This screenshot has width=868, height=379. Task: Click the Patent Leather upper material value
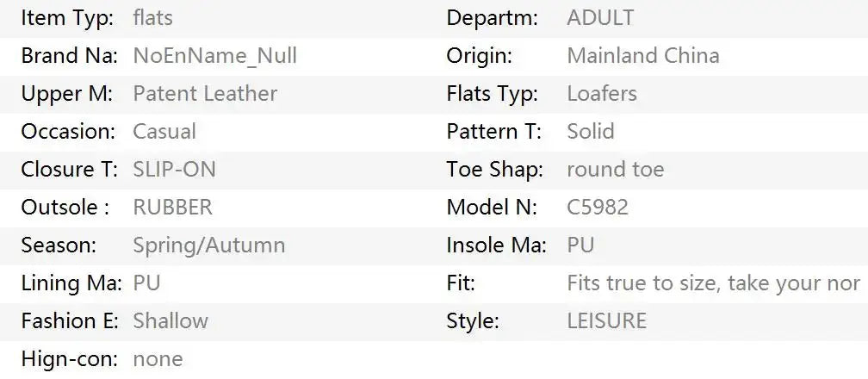click(205, 94)
